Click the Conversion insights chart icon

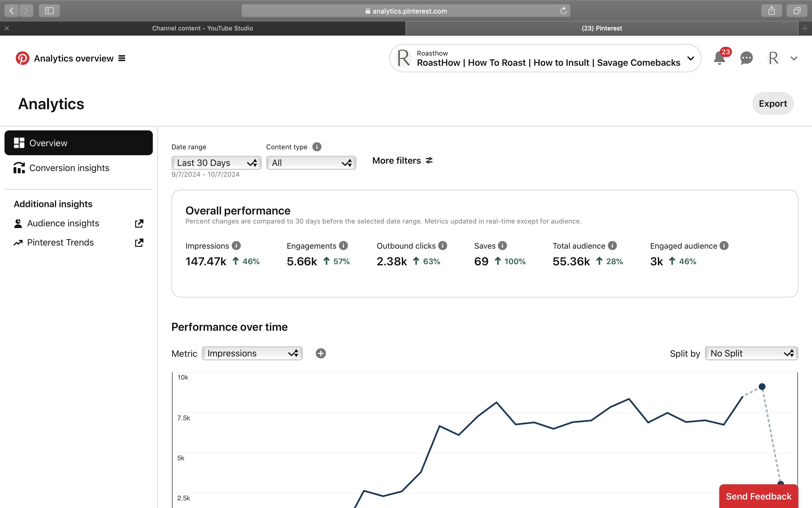(19, 168)
